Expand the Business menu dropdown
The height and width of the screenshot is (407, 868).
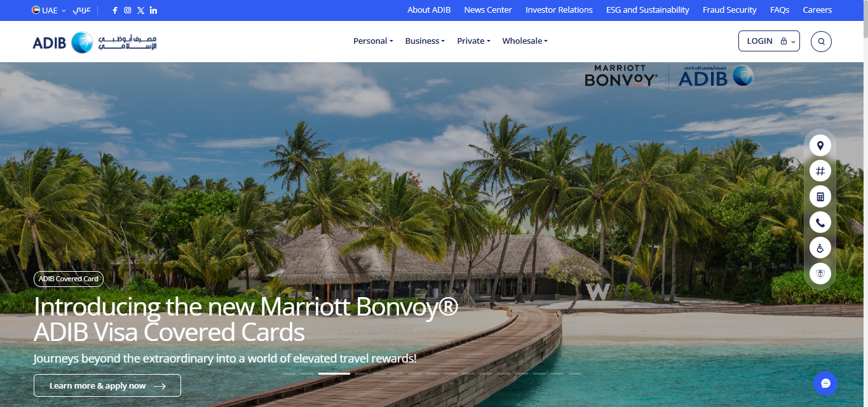[424, 41]
